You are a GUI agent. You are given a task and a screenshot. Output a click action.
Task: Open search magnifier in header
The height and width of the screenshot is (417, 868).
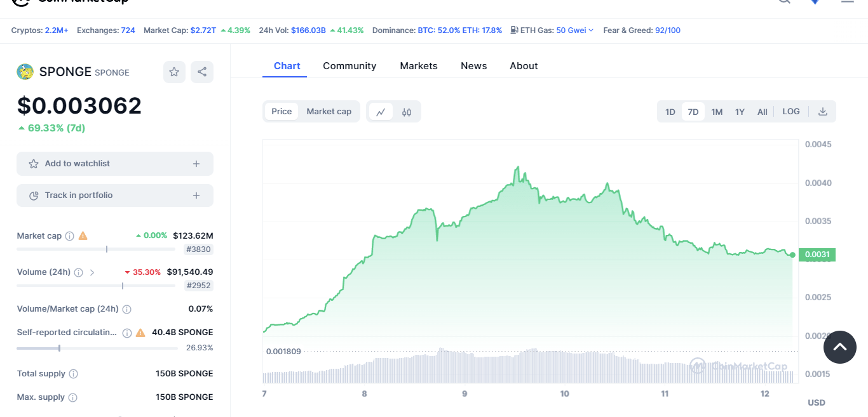click(x=784, y=2)
